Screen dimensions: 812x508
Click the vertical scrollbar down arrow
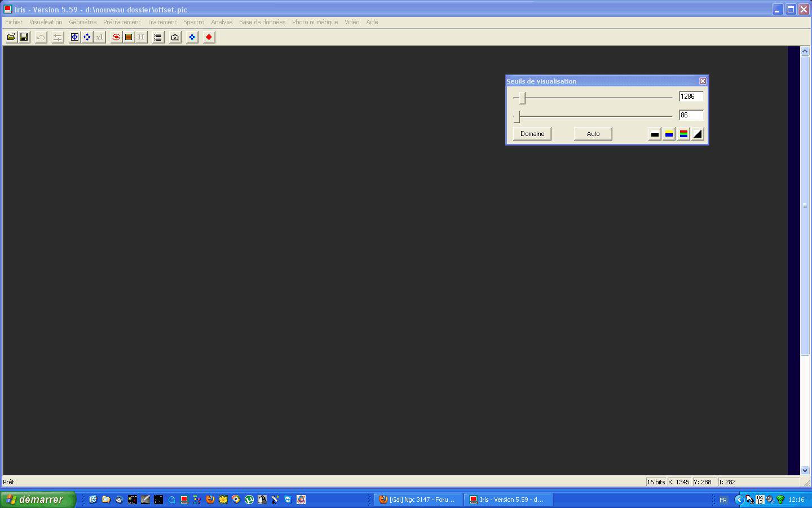point(805,470)
